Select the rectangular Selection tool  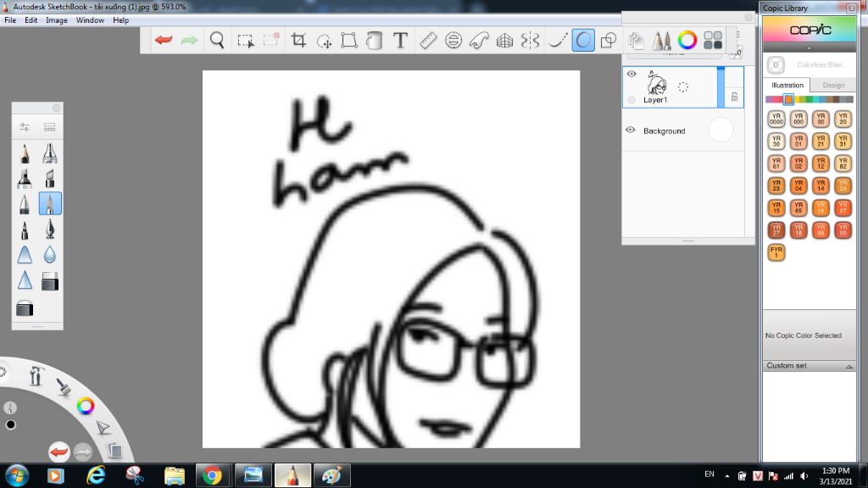(x=245, y=41)
